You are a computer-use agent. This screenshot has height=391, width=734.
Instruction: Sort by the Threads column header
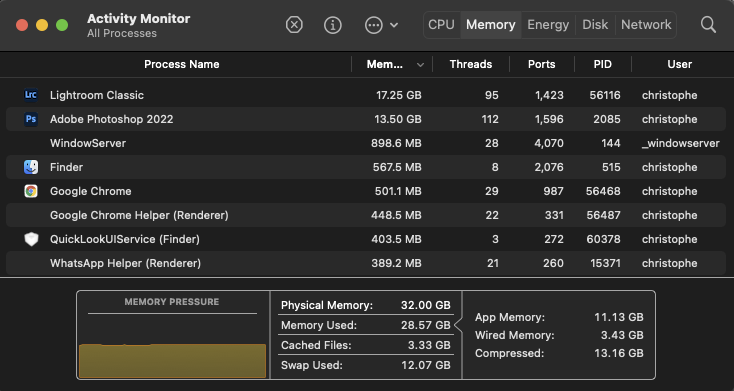point(471,64)
